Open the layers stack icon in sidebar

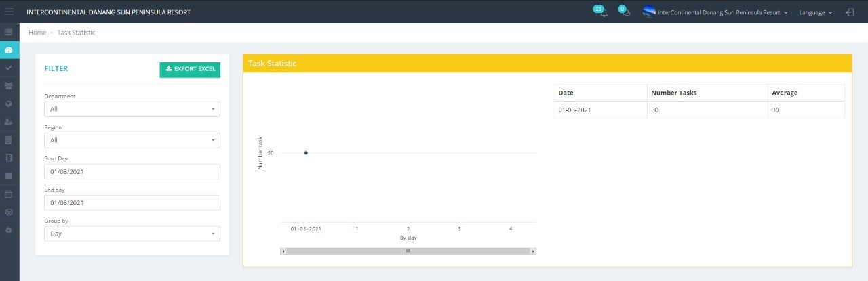pos(9,212)
